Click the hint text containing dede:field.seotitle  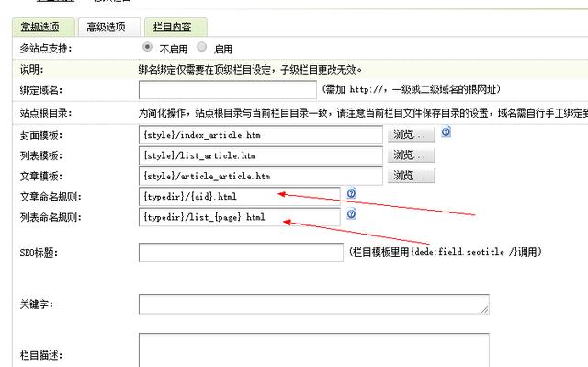click(446, 252)
